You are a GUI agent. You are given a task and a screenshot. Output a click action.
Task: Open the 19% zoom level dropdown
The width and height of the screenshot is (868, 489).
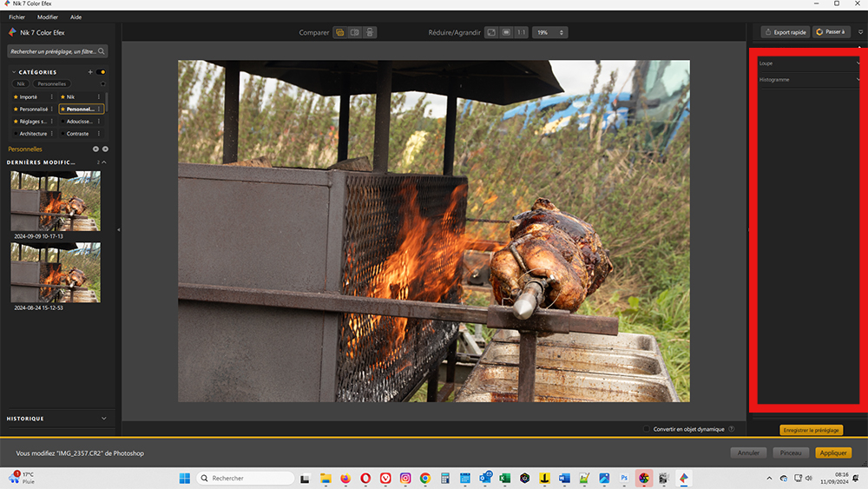[549, 32]
